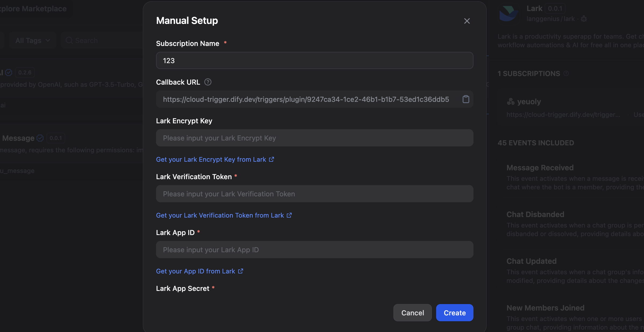The width and height of the screenshot is (644, 332).
Task: Open Get your Lark Encrypt Key link
Action: tap(211, 159)
